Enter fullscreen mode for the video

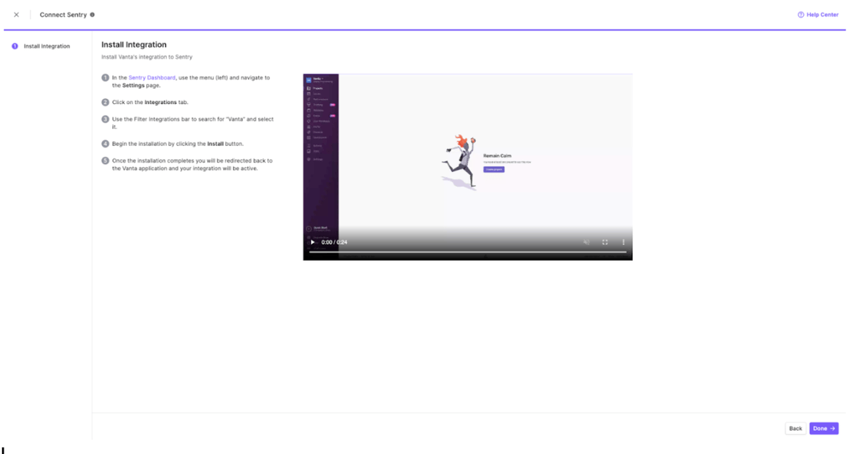point(605,242)
